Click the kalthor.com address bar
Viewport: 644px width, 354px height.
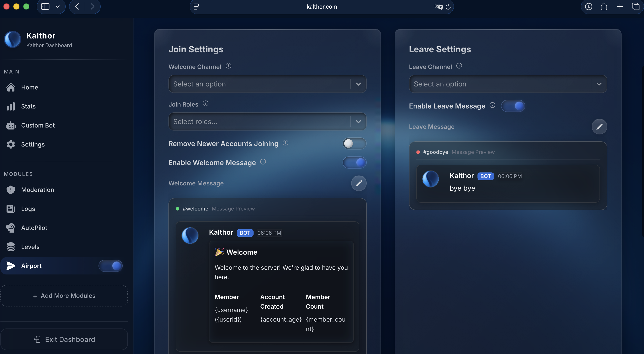click(321, 7)
